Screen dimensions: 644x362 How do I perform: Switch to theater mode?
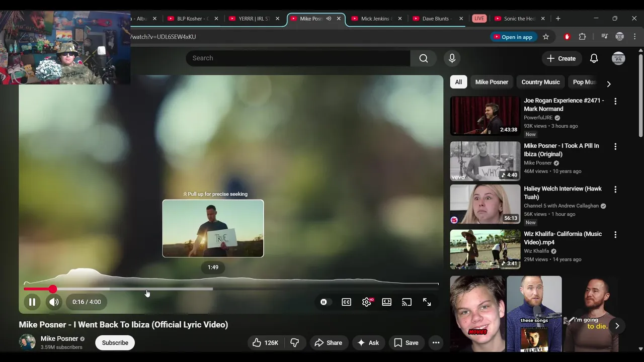[386, 302]
